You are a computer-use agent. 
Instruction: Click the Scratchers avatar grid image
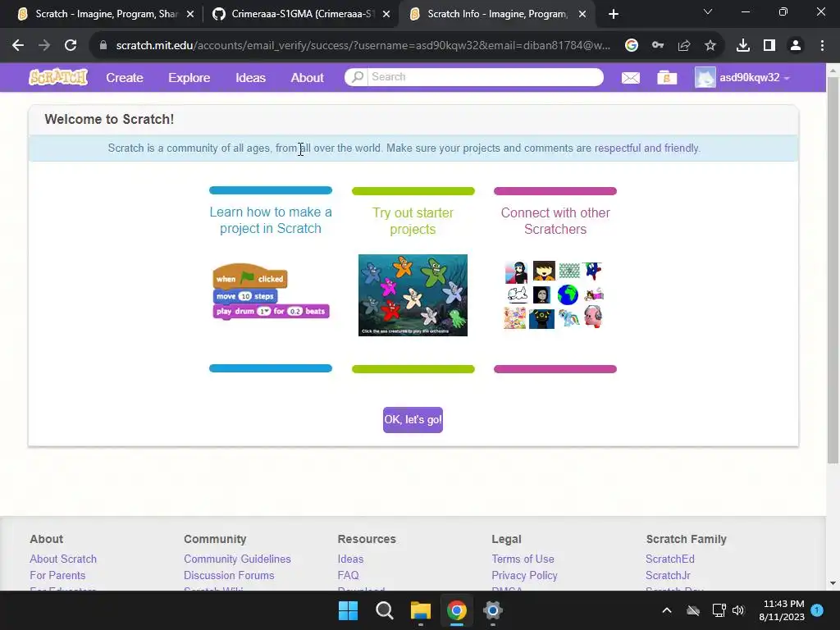pos(555,294)
